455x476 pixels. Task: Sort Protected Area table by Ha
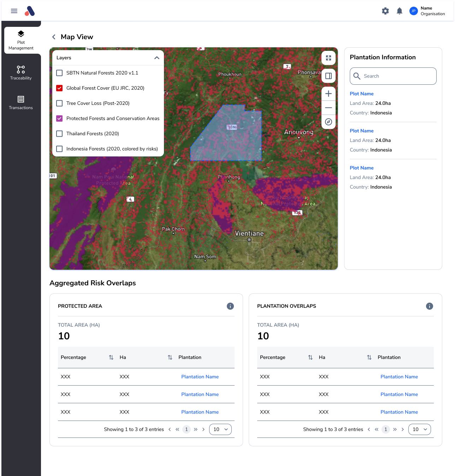point(170,357)
